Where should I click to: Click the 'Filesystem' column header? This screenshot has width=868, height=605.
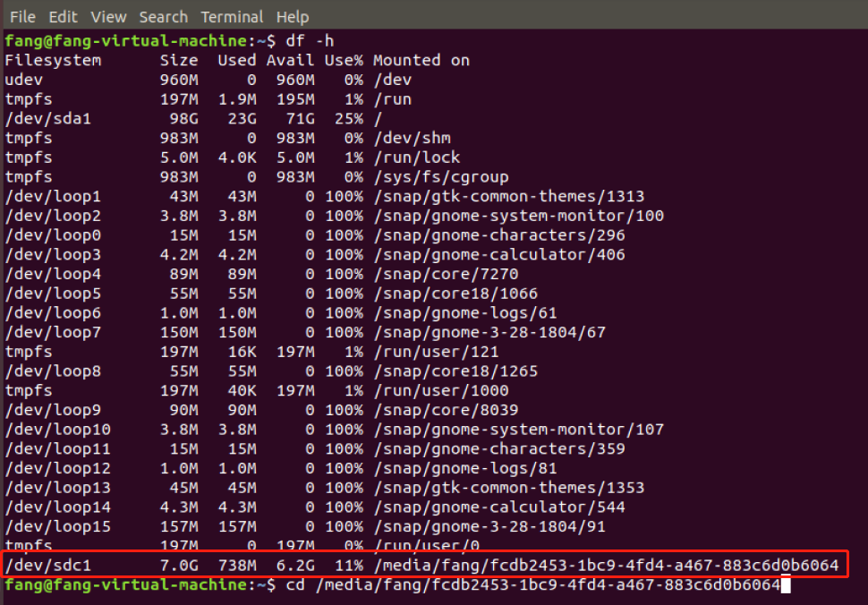click(x=53, y=60)
